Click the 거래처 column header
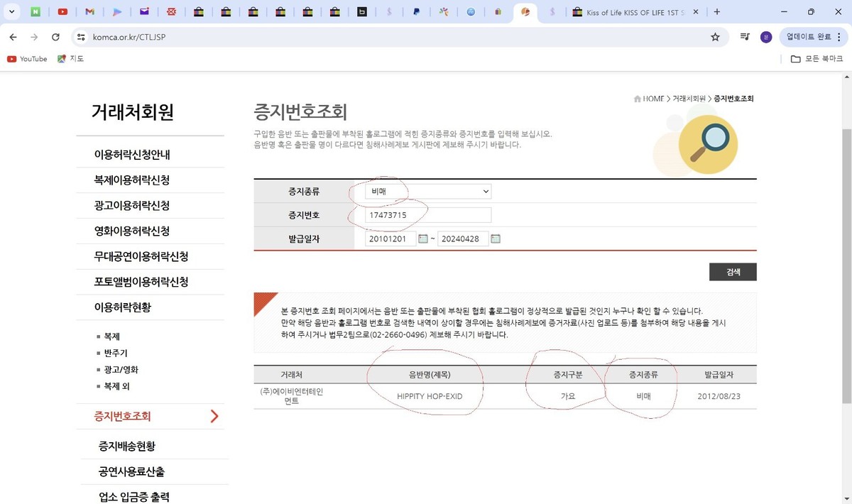852x504 pixels. coord(291,374)
